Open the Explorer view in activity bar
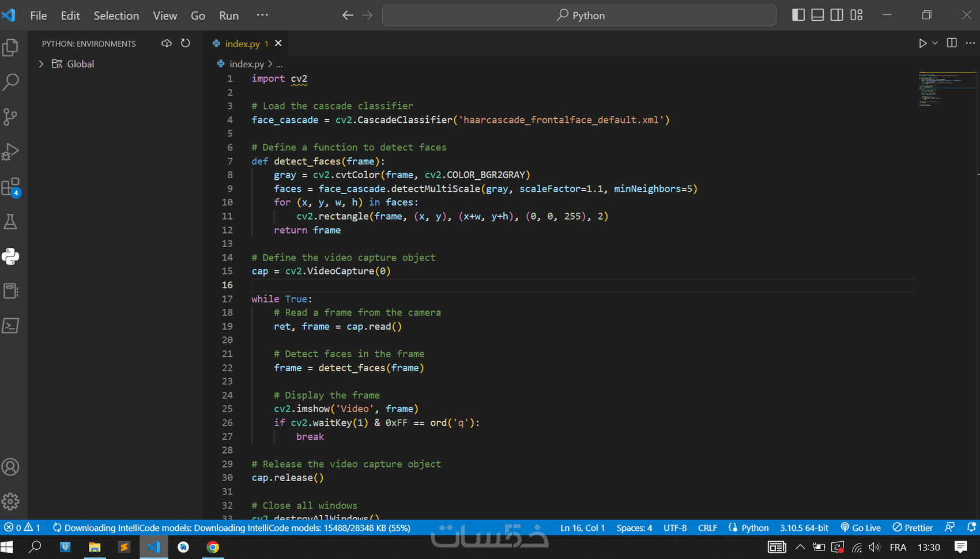Viewport: 980px width, 559px height. click(x=11, y=47)
